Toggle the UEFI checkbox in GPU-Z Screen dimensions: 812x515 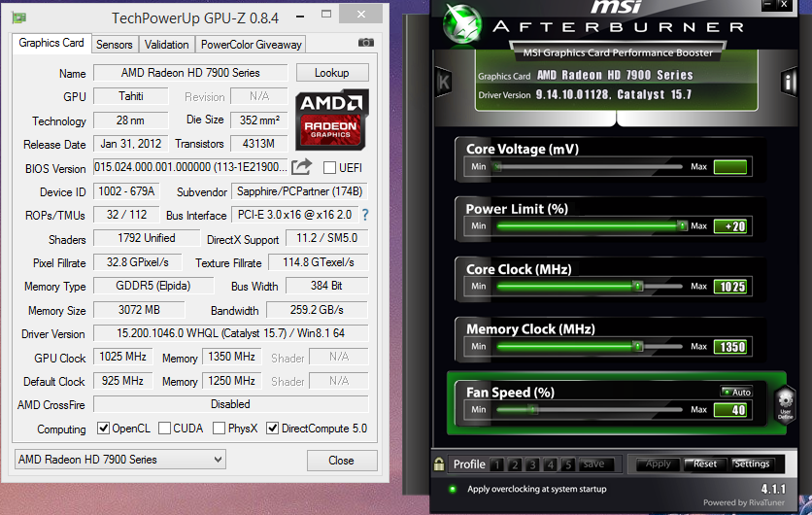(329, 168)
